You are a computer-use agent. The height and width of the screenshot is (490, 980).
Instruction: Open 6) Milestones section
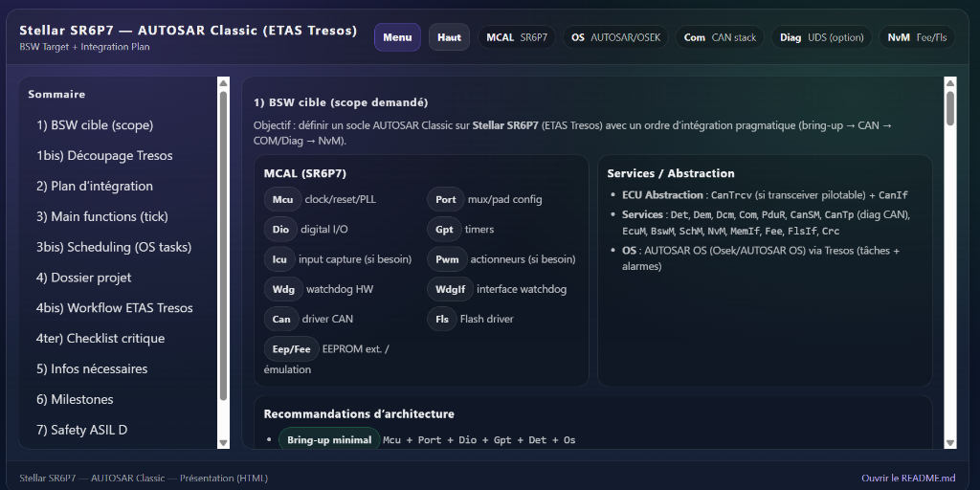click(x=75, y=399)
